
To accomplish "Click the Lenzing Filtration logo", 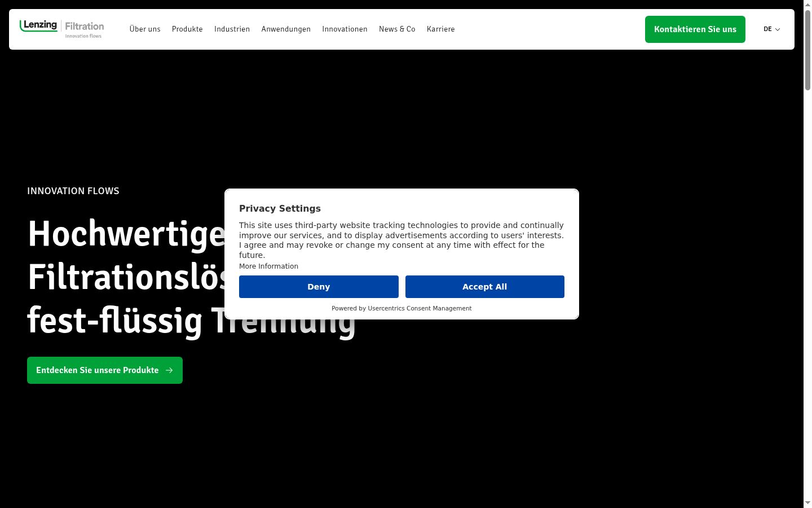I will [61, 29].
